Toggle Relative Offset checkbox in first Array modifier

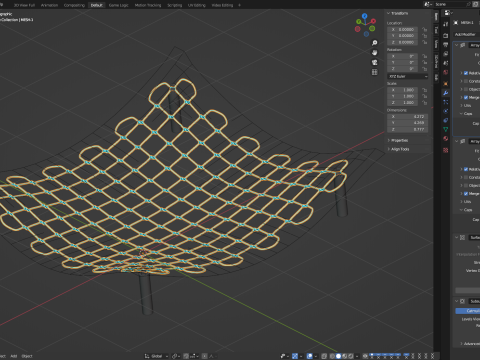coord(466,73)
